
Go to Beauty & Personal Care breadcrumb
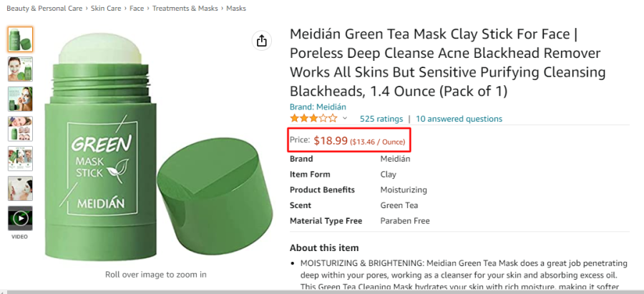click(x=44, y=8)
